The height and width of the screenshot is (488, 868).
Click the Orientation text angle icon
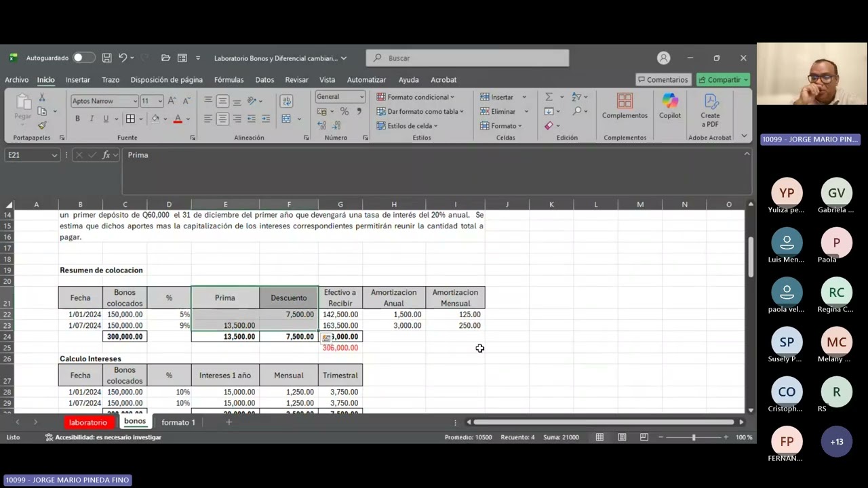tap(252, 101)
